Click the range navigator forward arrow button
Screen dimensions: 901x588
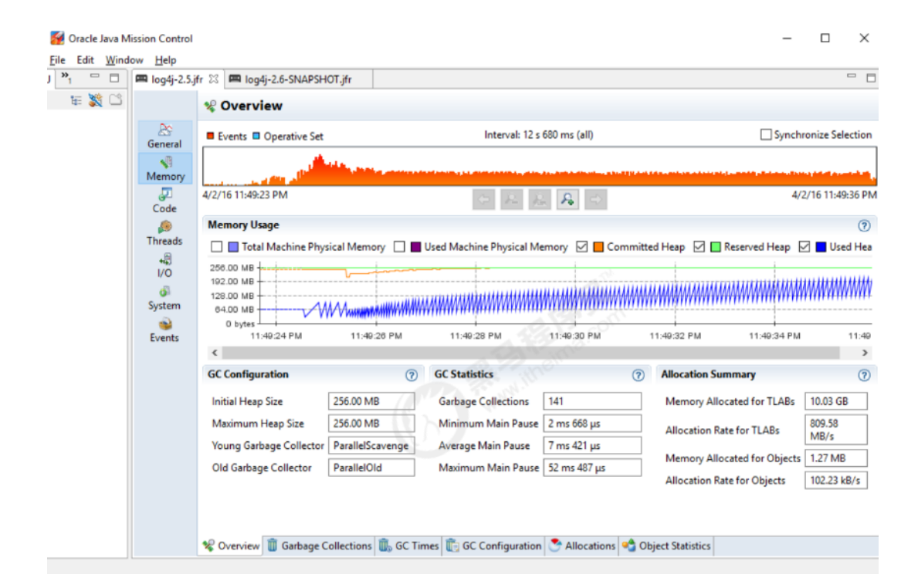pos(596,199)
